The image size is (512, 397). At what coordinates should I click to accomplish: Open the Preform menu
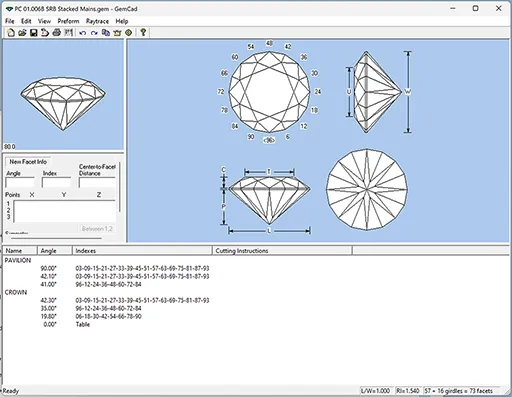point(68,21)
